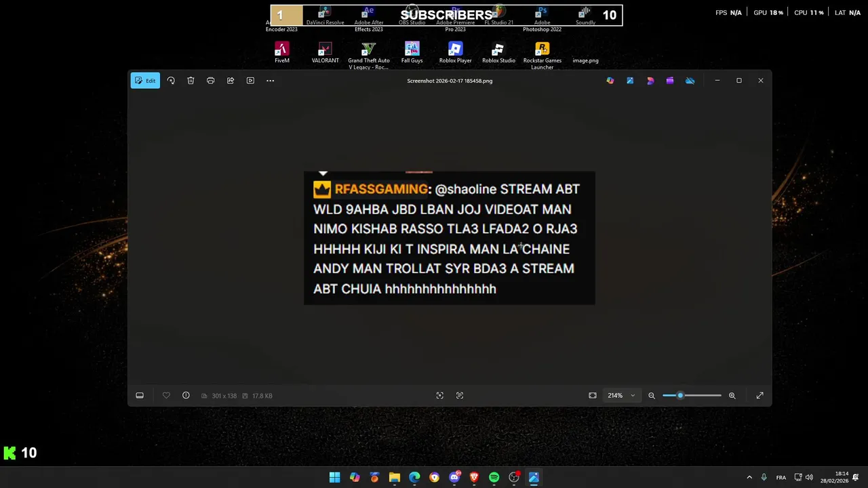Open Roblox Studio desktop shortcut

[498, 53]
